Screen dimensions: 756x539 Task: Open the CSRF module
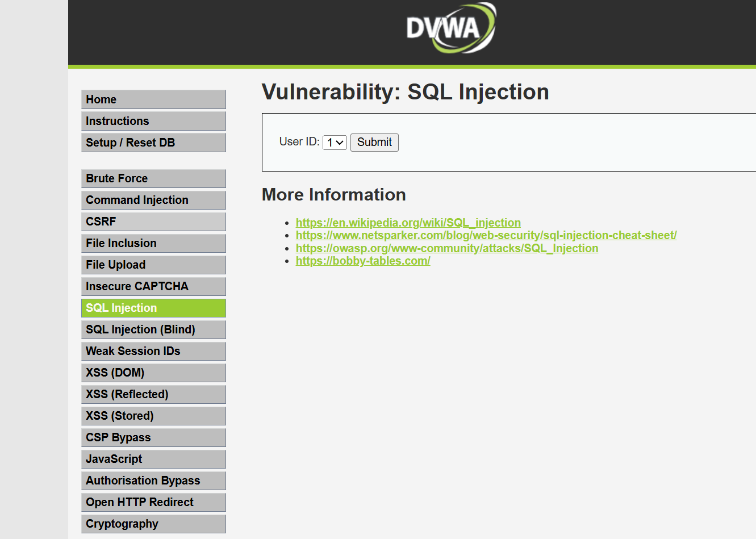pyautogui.click(x=153, y=222)
